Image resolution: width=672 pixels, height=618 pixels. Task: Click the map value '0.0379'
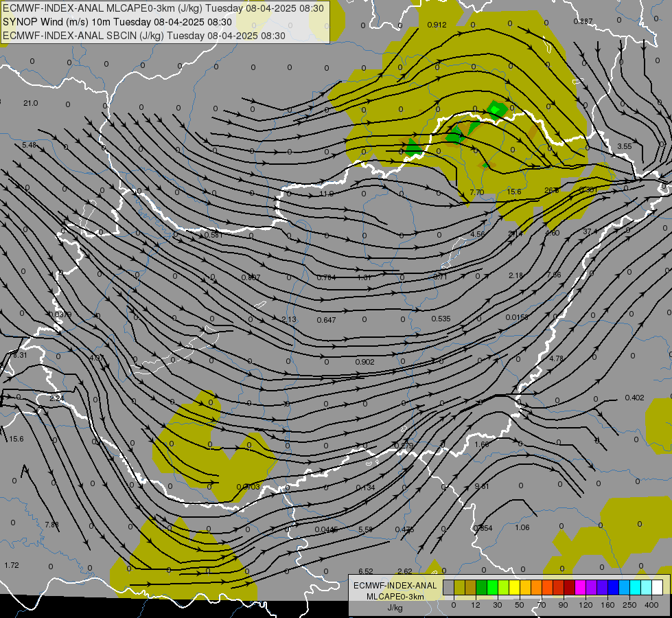(x=60, y=314)
